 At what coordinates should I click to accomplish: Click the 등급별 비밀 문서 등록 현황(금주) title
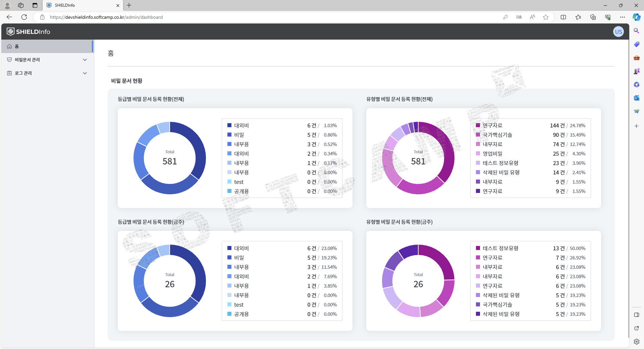pos(151,222)
